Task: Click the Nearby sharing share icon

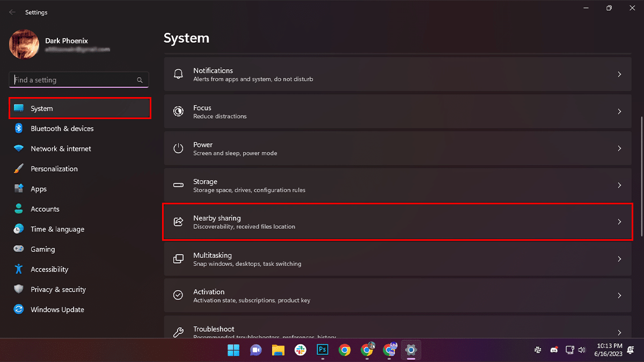Action: (x=178, y=222)
